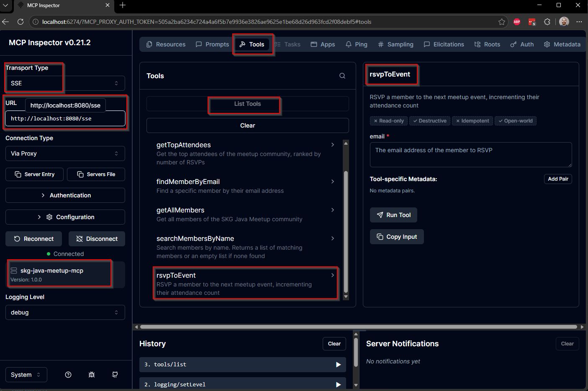
Task: Bookmark this page with the star icon
Action: (x=502, y=22)
